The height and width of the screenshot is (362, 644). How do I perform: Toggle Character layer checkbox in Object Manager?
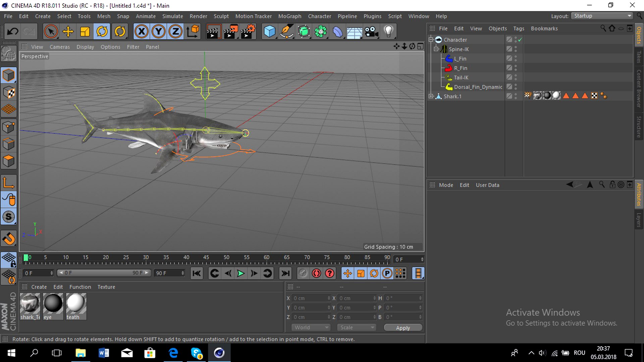[509, 40]
